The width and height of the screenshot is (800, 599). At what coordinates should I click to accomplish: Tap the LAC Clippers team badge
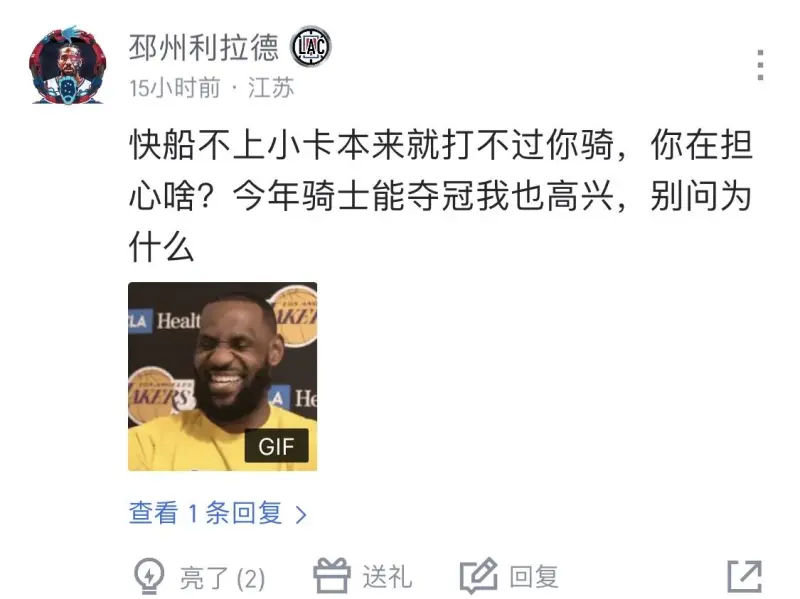[311, 46]
